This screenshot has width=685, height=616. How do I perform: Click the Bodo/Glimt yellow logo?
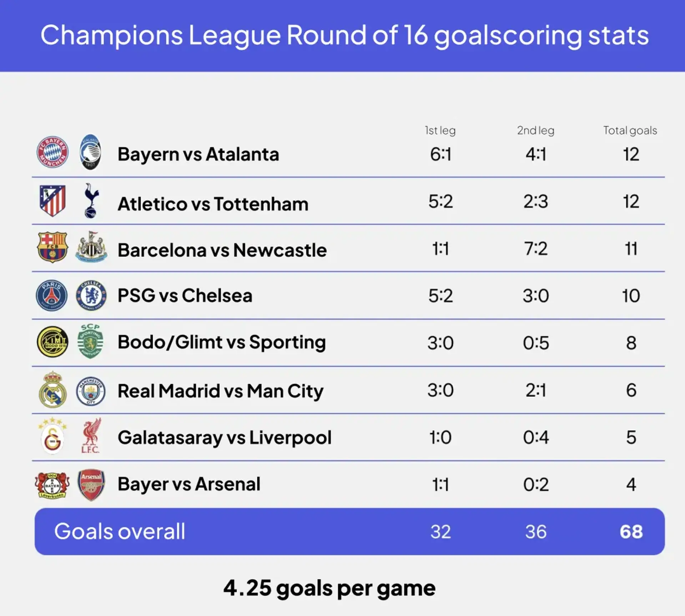pyautogui.click(x=52, y=342)
